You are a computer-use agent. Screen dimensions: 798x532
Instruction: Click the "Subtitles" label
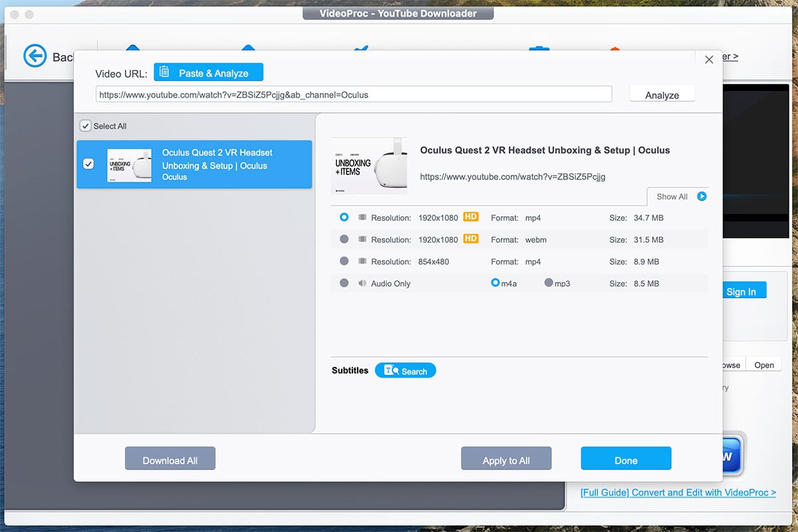coord(350,370)
